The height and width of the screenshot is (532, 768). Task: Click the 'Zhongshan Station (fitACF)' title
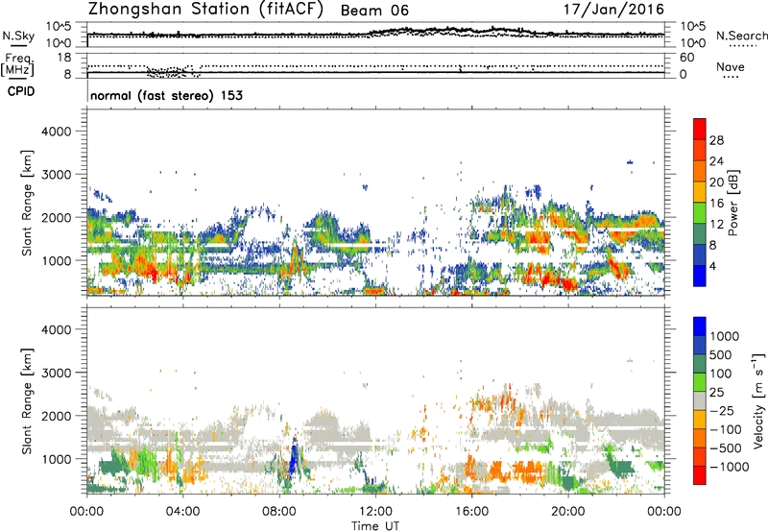205,10
